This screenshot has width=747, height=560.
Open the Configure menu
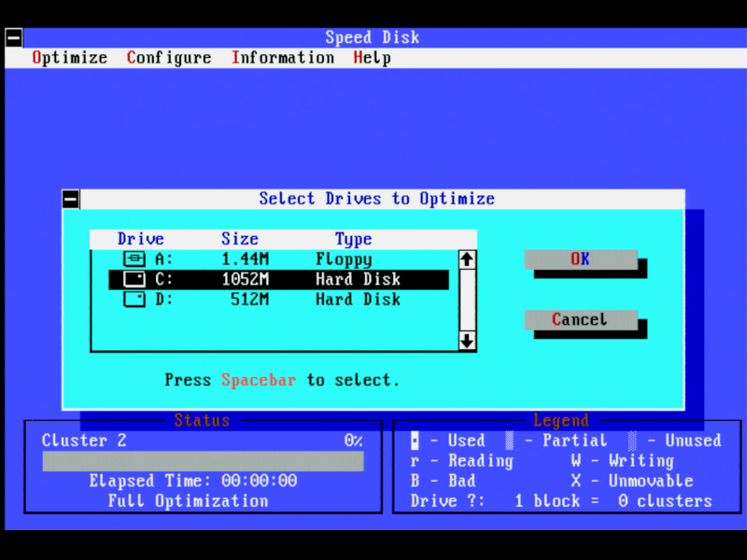[169, 58]
